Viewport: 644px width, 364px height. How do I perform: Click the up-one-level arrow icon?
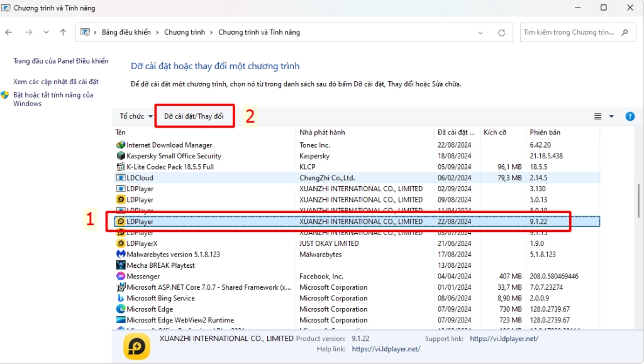(x=63, y=32)
